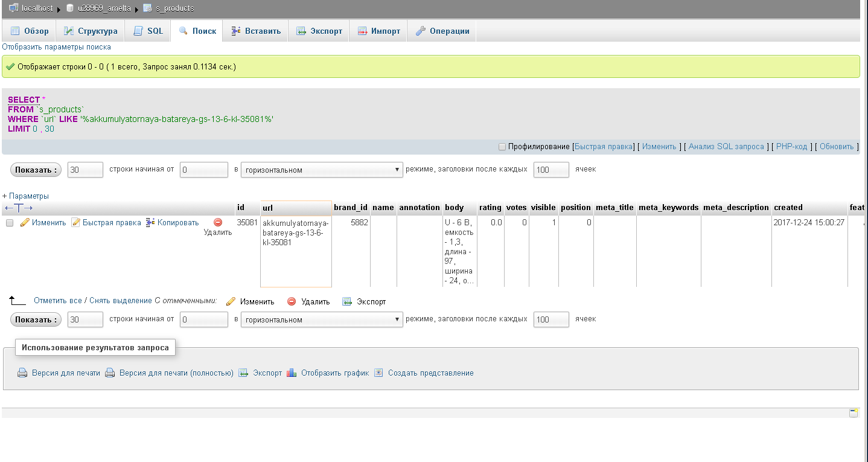Image resolution: width=868 pixels, height=462 pixels.
Task: Sort by the url column header
Action: click(x=268, y=208)
